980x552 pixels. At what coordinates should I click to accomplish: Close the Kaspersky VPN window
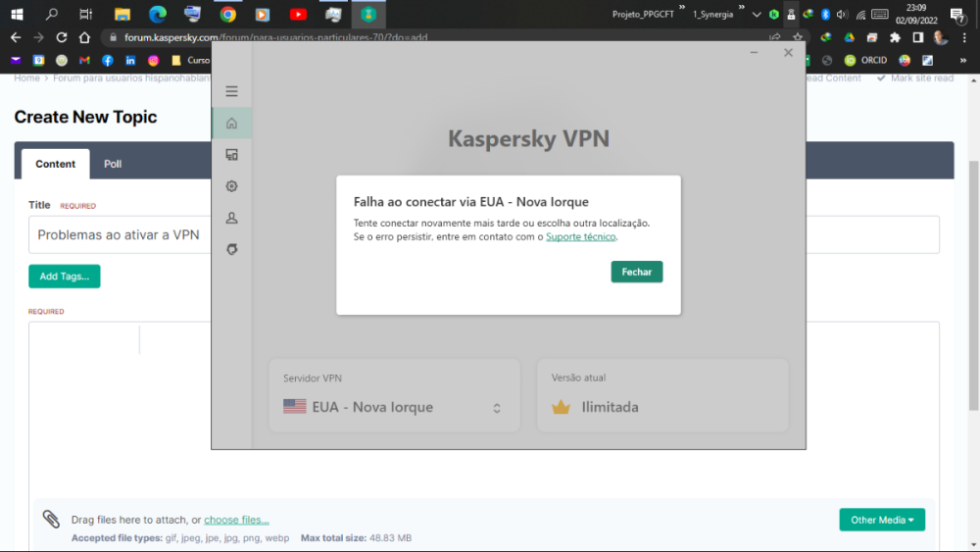pyautogui.click(x=788, y=53)
